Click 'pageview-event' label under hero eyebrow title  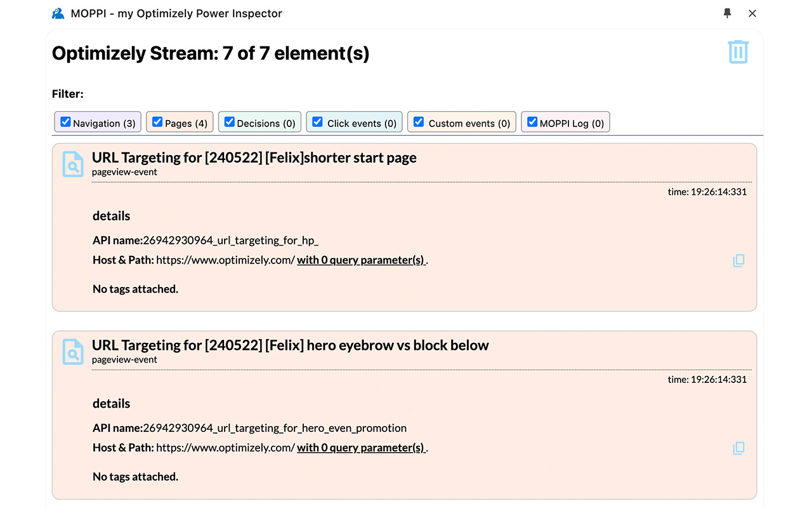(x=124, y=360)
